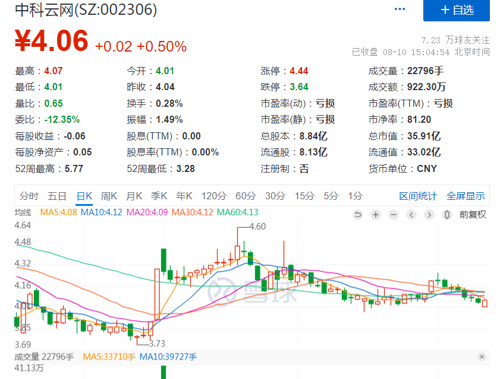Reset the chart view with the undo arrow

click(358, 215)
